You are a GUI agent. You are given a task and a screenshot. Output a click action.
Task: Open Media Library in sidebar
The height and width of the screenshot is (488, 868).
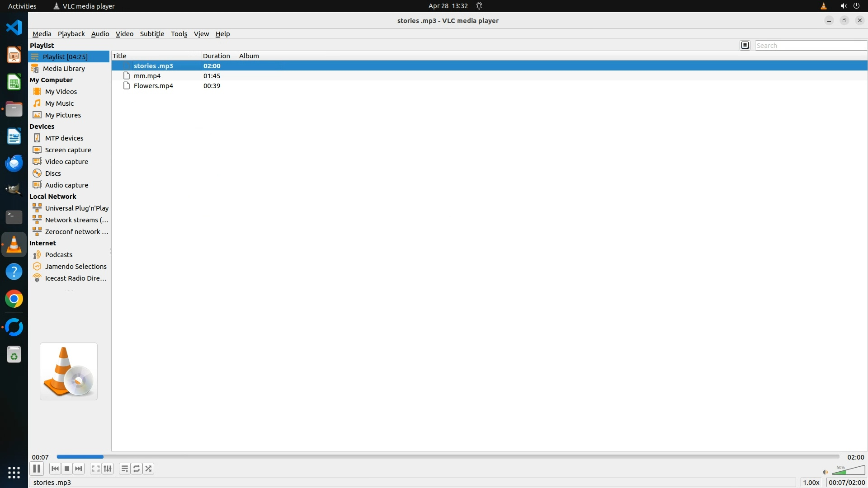pyautogui.click(x=64, y=69)
